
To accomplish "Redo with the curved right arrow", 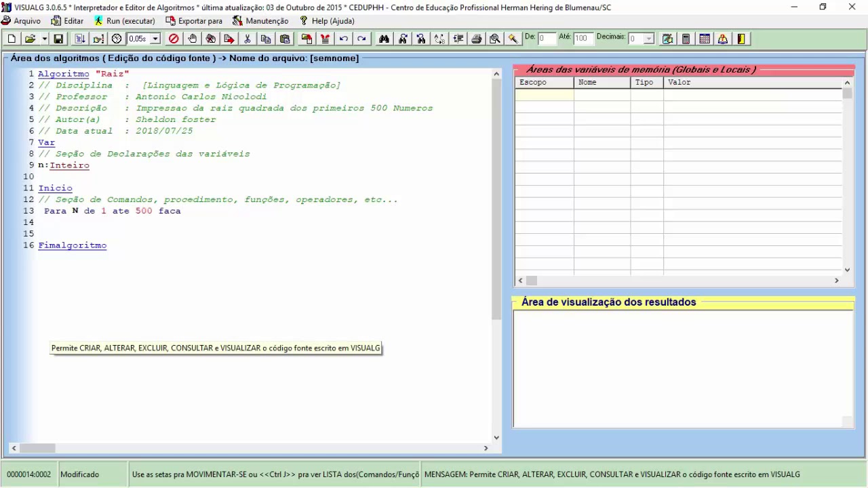I will click(362, 39).
